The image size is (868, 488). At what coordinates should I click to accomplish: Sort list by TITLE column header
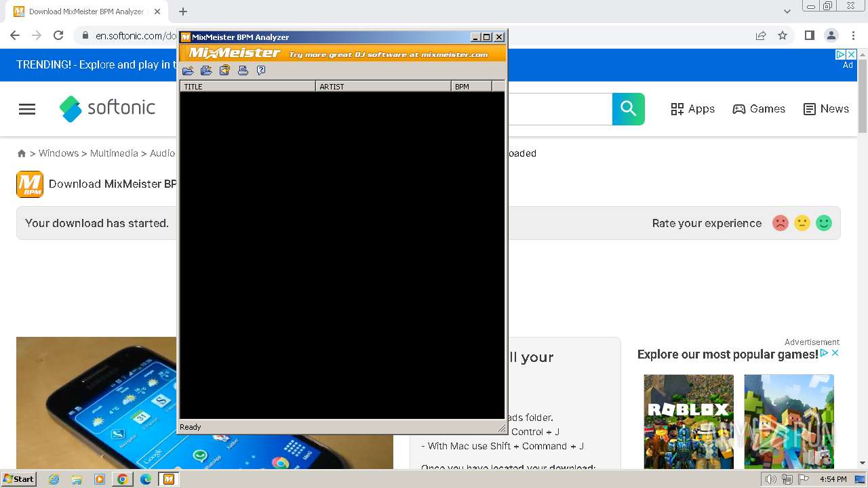(x=248, y=86)
